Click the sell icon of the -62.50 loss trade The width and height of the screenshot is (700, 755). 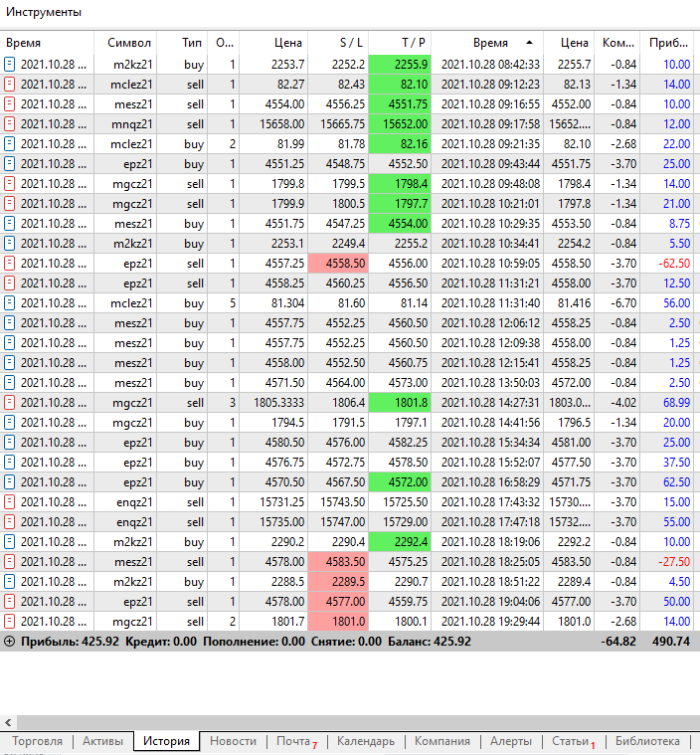click(x=9, y=264)
